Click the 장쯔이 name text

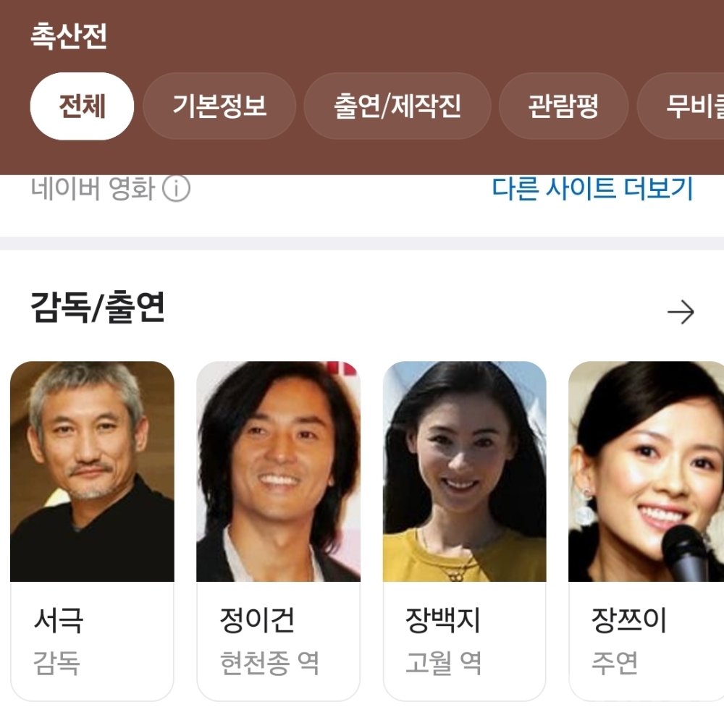(629, 620)
